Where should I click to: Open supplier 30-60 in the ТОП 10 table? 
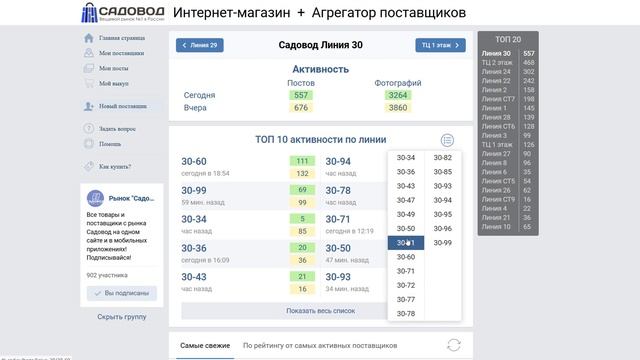pos(194,162)
